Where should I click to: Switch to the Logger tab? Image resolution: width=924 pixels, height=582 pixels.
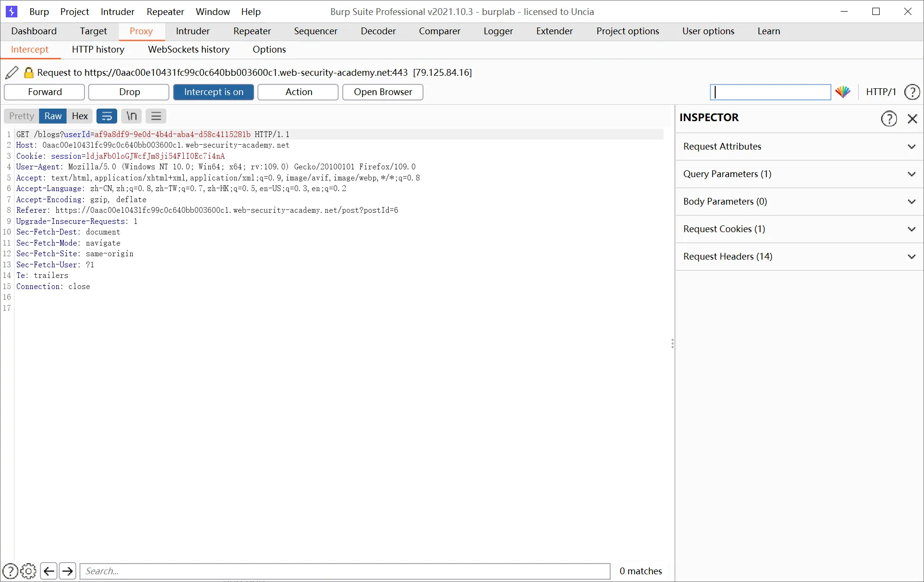pyautogui.click(x=498, y=31)
